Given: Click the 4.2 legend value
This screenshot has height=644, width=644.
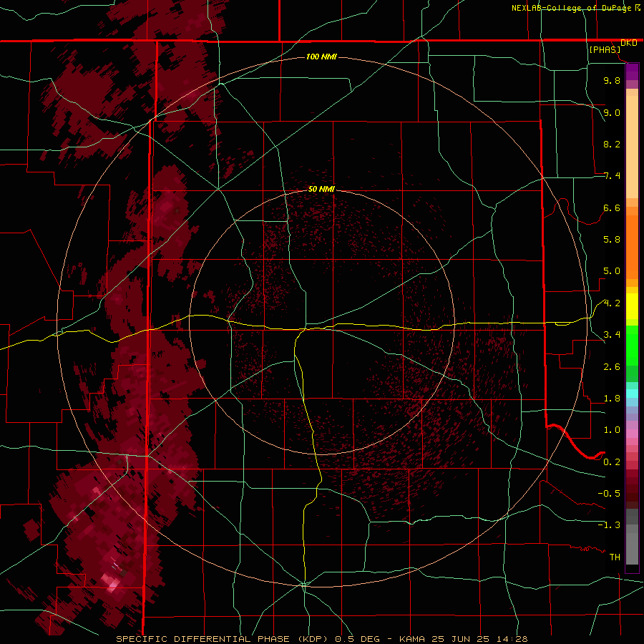Looking at the screenshot, I should [x=612, y=303].
